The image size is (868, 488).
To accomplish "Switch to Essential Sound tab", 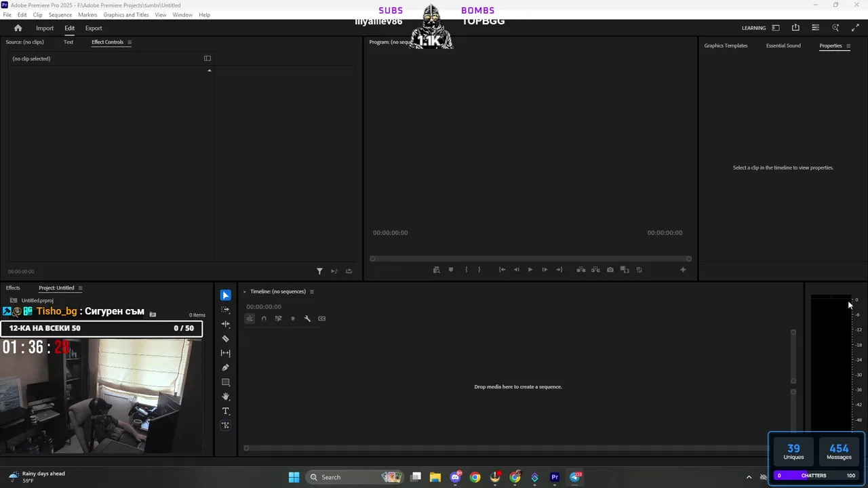I will tap(783, 45).
